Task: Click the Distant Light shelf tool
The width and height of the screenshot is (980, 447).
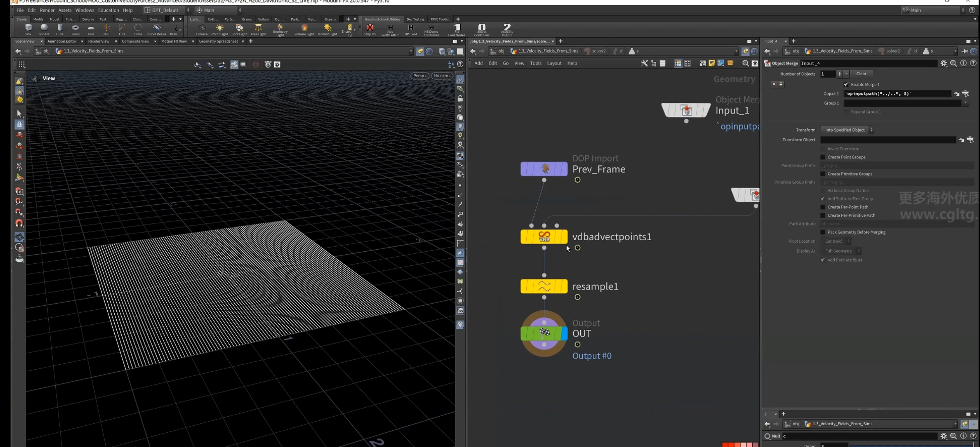Action: (327, 29)
